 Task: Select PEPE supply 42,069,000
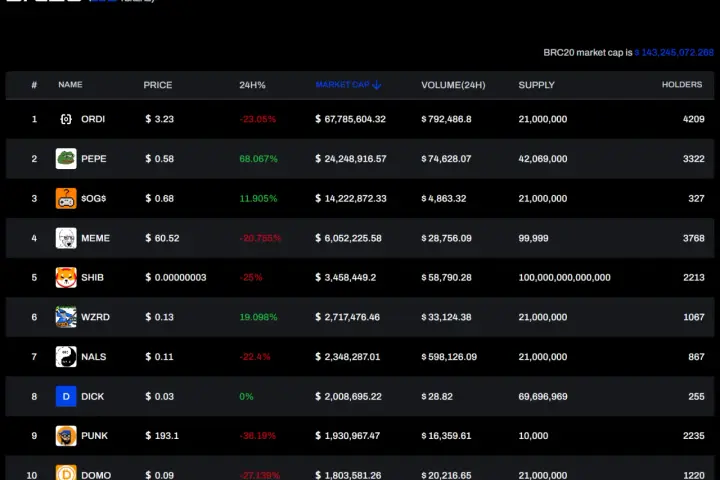[x=543, y=158]
